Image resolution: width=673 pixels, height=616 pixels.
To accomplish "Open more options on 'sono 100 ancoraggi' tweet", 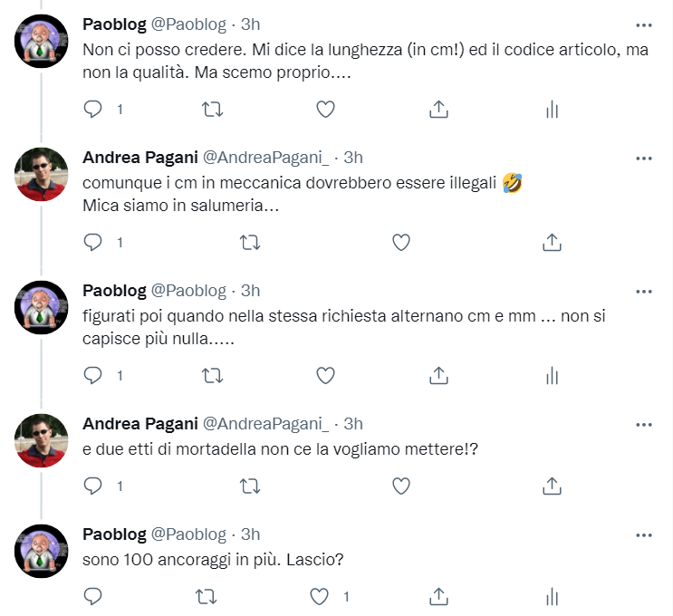I will pos(644,534).
